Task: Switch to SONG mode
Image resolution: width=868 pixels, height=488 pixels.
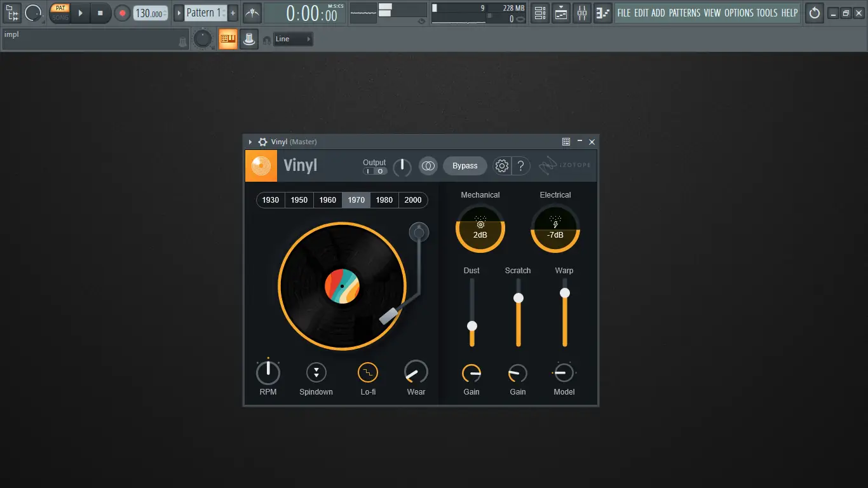Action: pos(60,17)
